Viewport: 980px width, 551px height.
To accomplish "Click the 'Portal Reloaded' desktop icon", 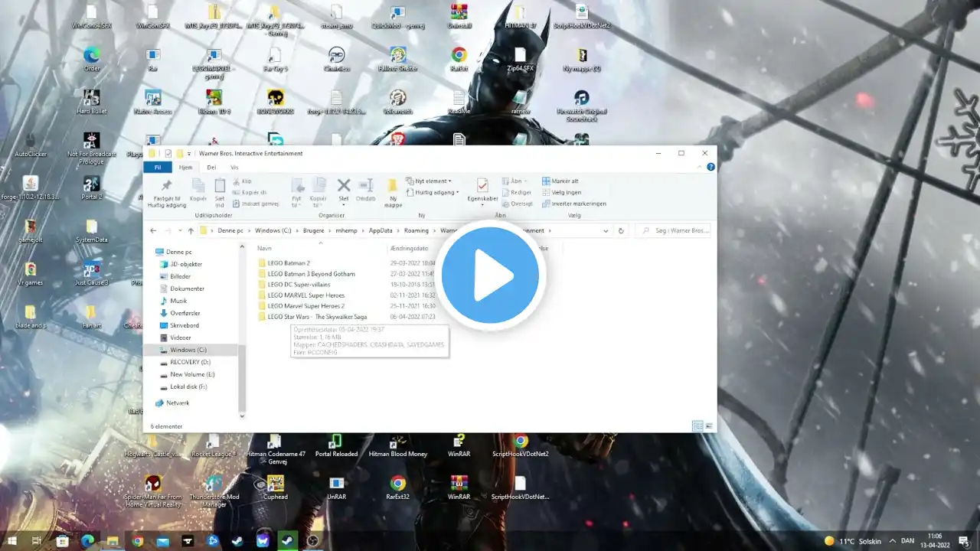I will pyautogui.click(x=336, y=445).
